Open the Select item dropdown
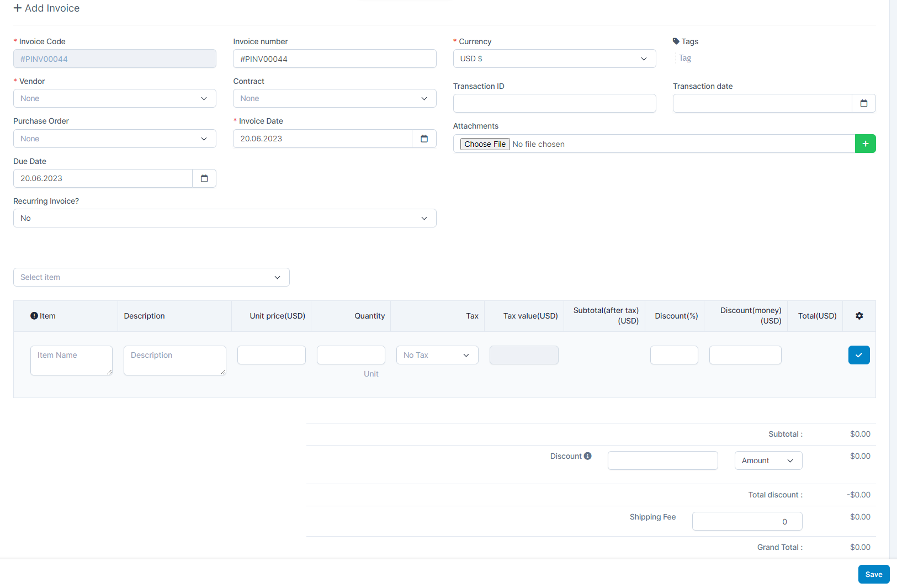Image resolution: width=897 pixels, height=588 pixels. pos(151,277)
